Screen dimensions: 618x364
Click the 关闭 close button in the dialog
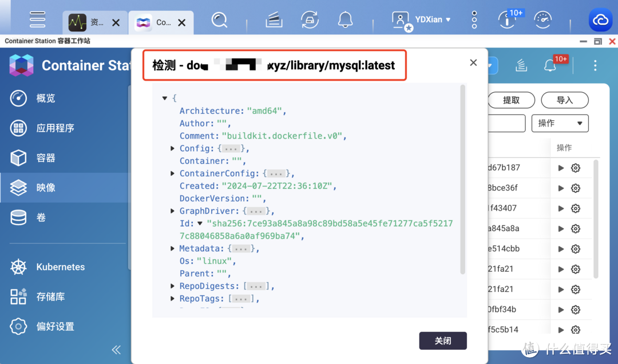443,341
